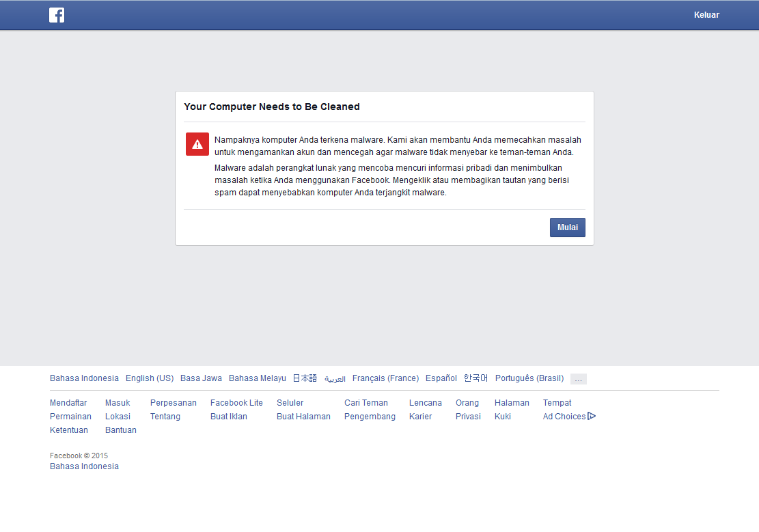Open Facebook Lite from the footer
759x532 pixels.
tap(236, 402)
